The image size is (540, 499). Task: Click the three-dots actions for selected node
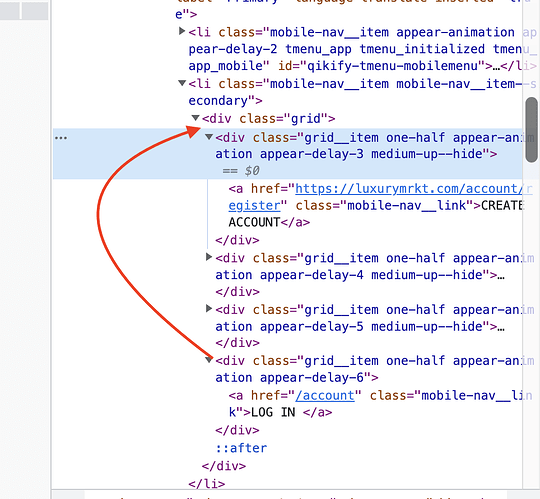coord(61,138)
